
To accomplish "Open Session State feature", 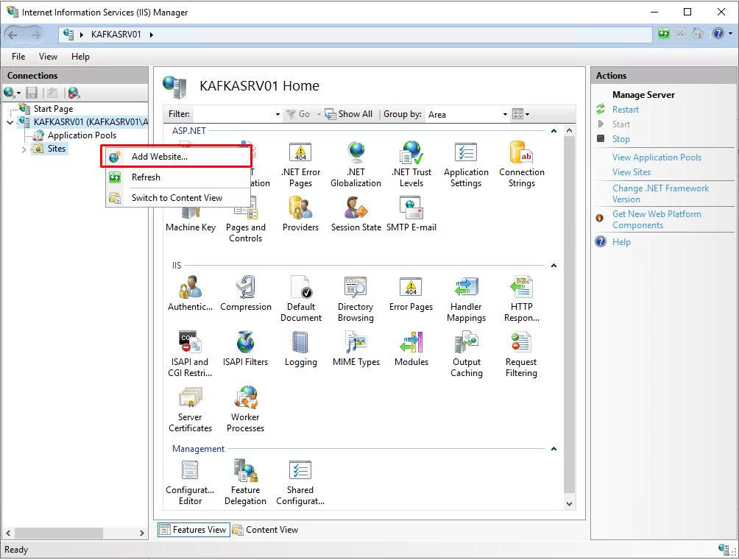I will (x=356, y=214).
